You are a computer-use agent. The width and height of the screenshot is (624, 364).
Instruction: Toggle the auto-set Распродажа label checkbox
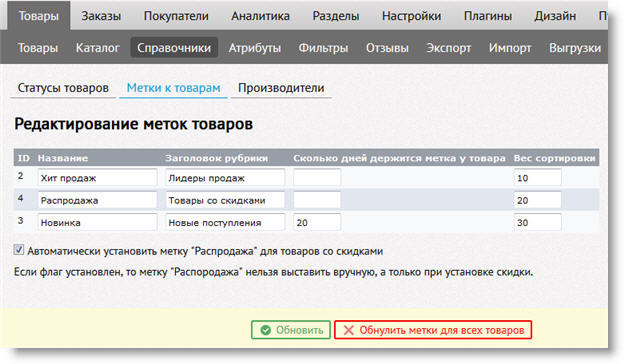coord(19,250)
